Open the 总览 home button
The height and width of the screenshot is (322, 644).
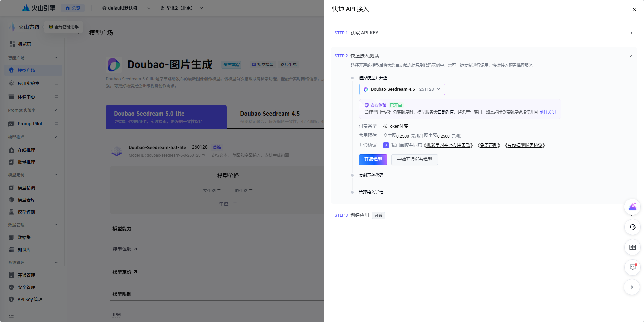point(73,8)
